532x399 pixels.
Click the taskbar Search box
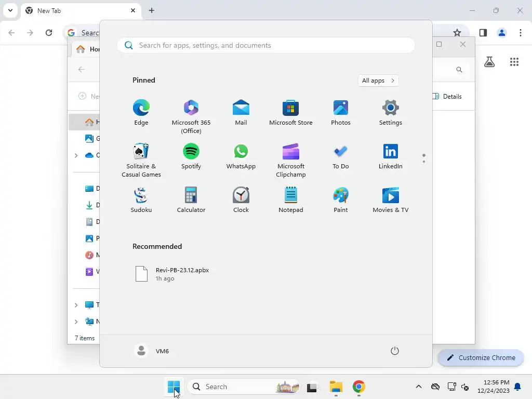tap(243, 387)
